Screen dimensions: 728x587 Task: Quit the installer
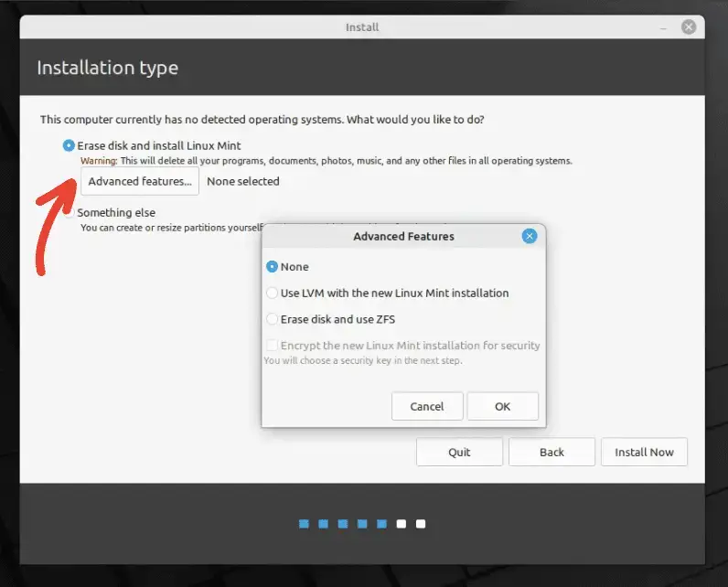click(x=459, y=452)
